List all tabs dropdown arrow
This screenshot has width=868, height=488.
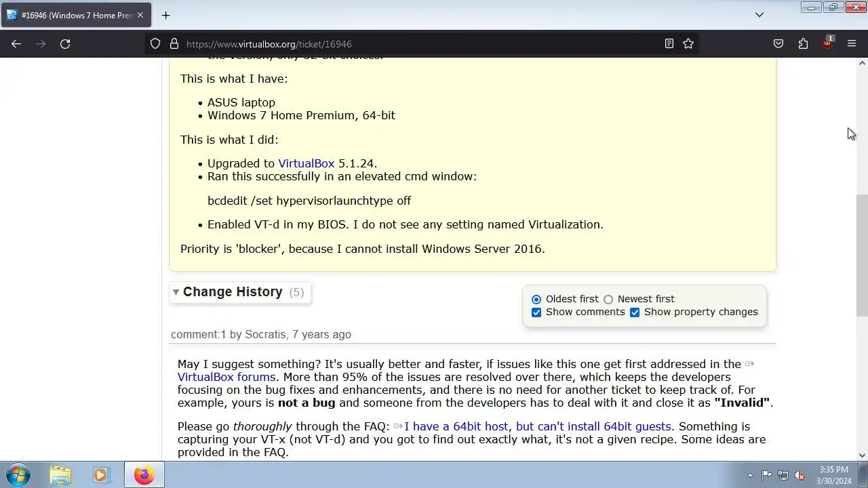[x=759, y=15]
